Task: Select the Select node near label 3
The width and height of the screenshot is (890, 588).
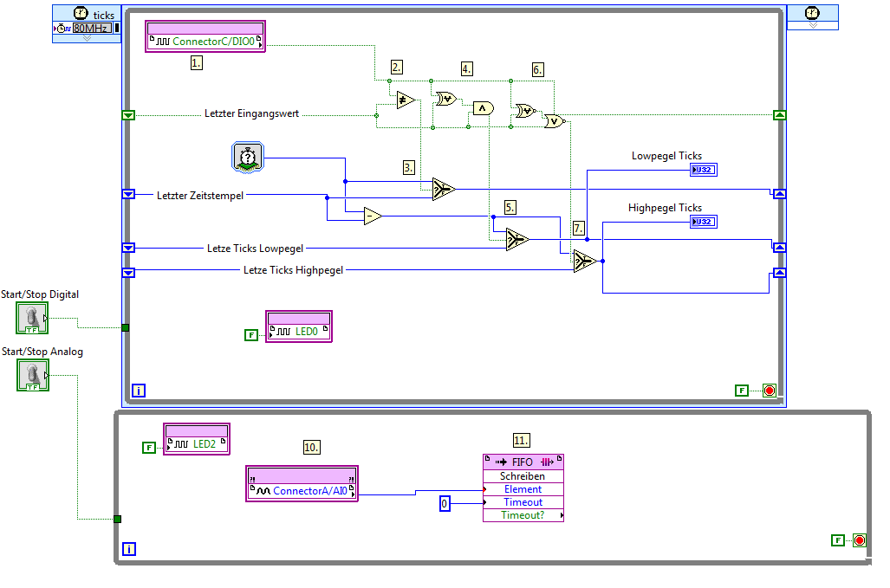Action: pos(444,189)
